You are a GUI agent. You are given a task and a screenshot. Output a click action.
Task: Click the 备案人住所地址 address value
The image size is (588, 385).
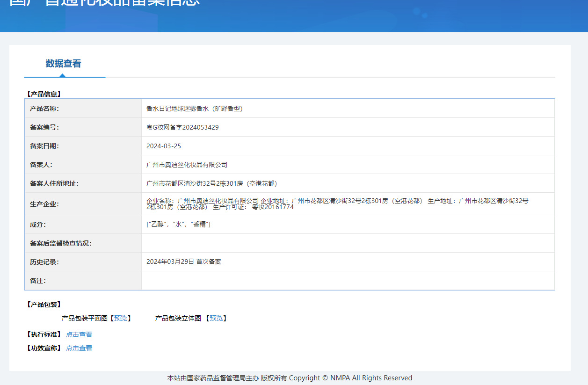coord(212,183)
